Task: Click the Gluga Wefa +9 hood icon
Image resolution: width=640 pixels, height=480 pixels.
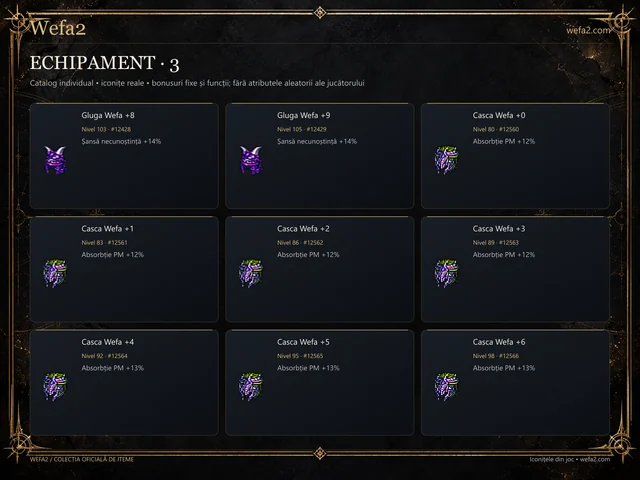Action: click(251, 160)
